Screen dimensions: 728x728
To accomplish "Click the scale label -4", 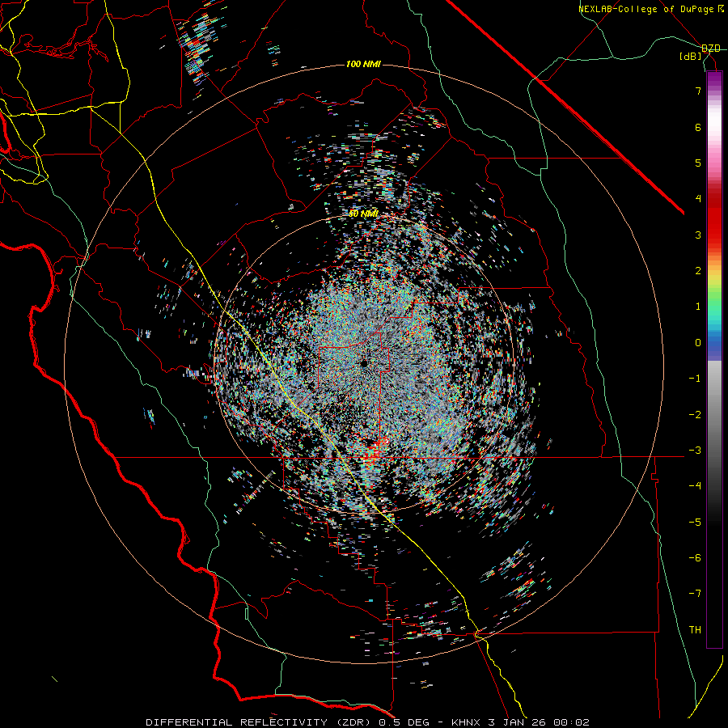I will [x=695, y=486].
